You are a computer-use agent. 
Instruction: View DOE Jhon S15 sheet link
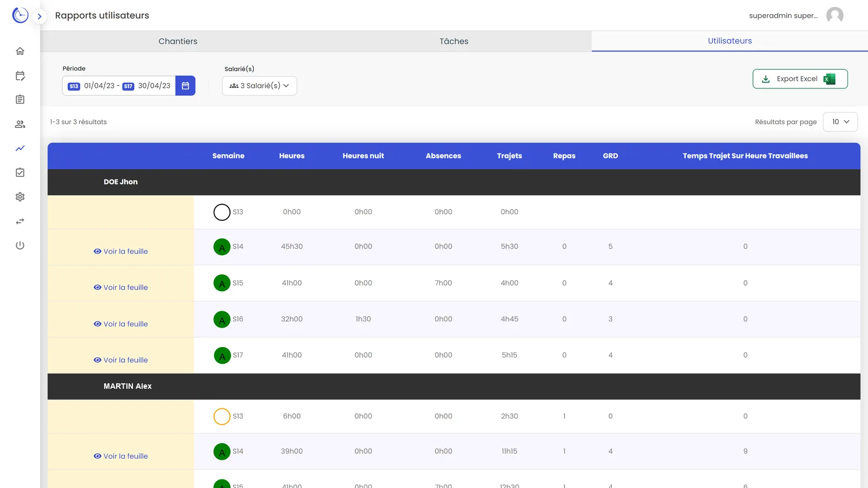click(120, 287)
